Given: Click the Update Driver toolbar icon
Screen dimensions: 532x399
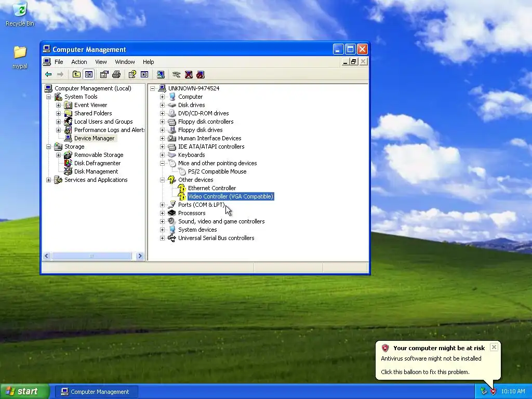Looking at the screenshot, I should (x=177, y=74).
